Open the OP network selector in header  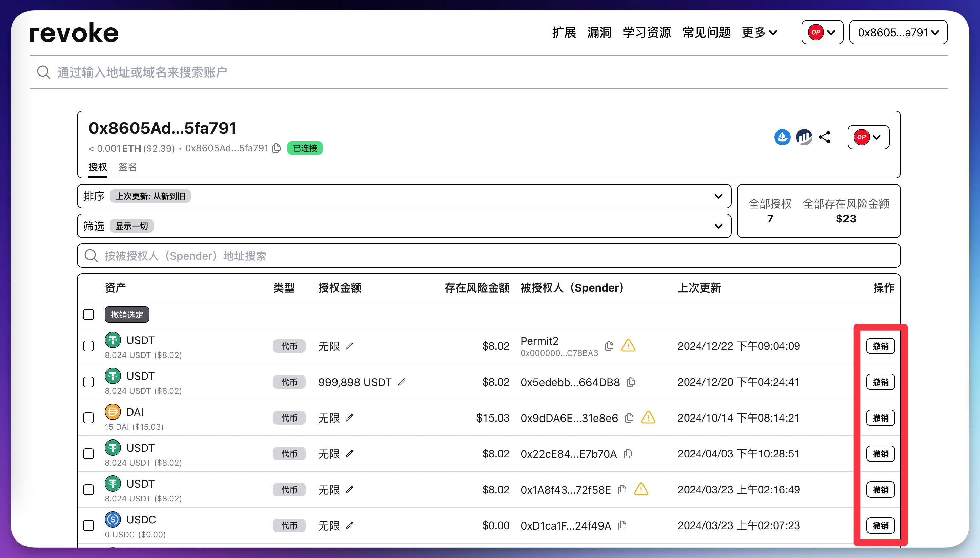tap(822, 32)
